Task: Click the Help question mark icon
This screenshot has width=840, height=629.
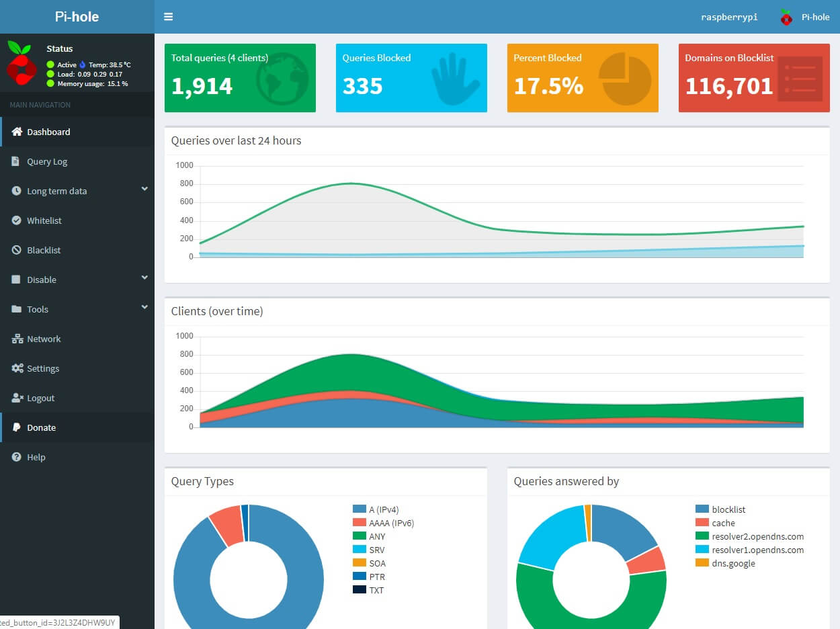Action: (17, 457)
